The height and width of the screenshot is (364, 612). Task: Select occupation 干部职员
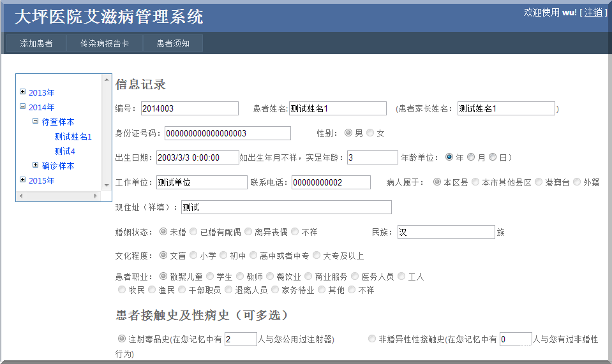tap(182, 289)
